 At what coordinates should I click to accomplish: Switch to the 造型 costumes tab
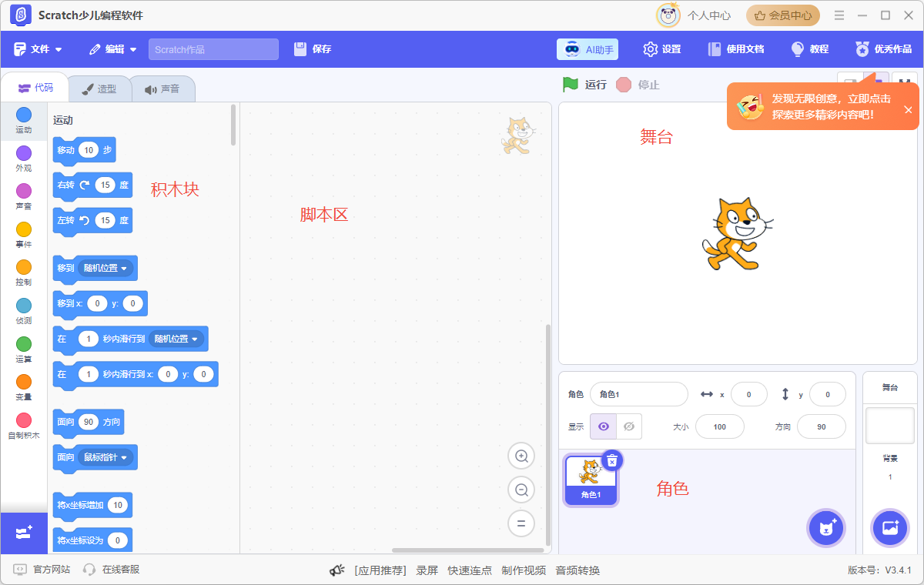point(99,89)
